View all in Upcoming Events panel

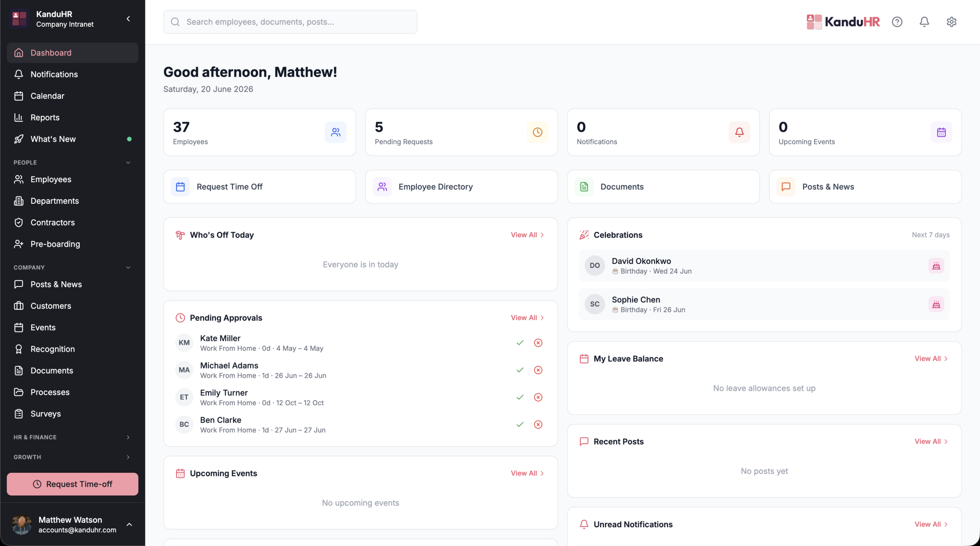click(x=527, y=473)
